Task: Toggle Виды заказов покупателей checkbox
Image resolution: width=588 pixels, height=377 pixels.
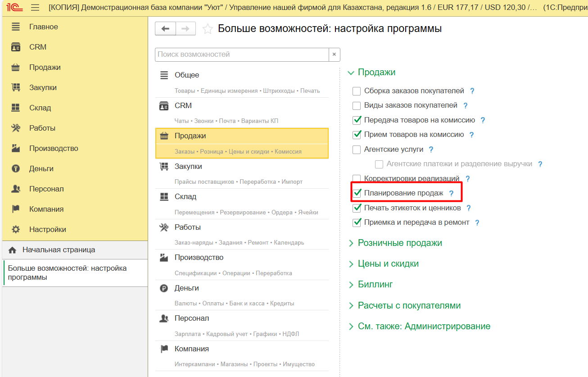Action: click(357, 106)
